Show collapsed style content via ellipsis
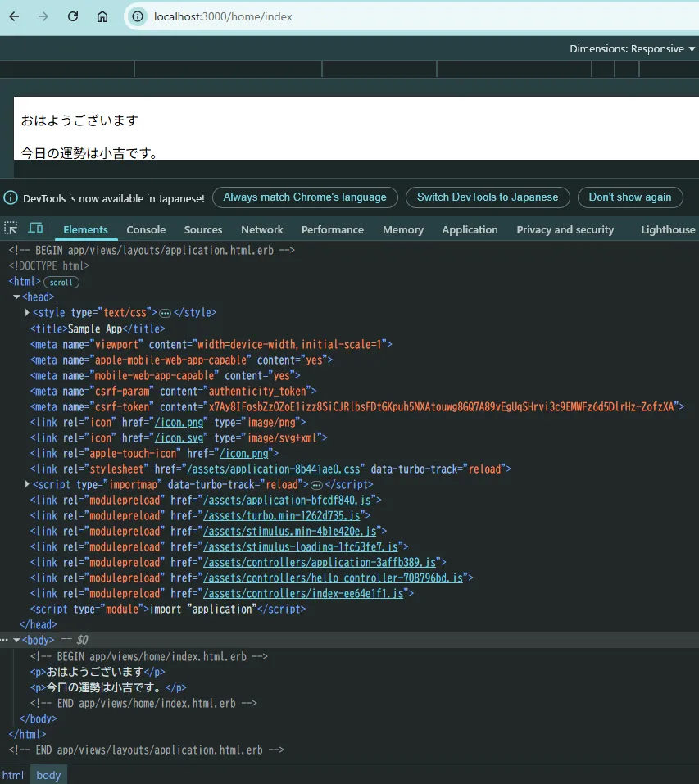This screenshot has width=699, height=784. 165,313
